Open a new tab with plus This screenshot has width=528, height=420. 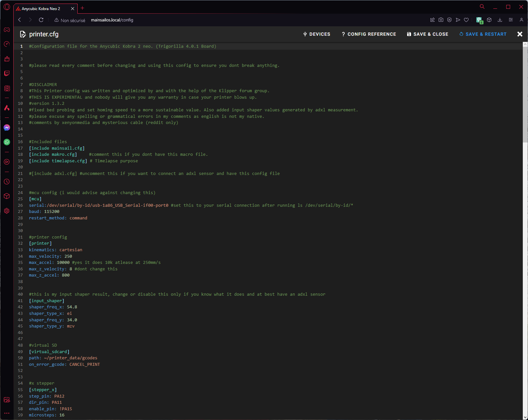click(83, 8)
